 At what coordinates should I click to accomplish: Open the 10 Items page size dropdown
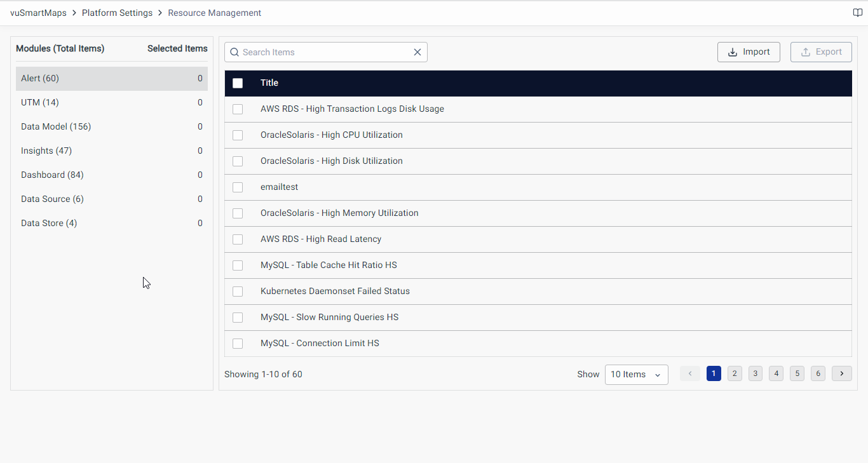636,375
